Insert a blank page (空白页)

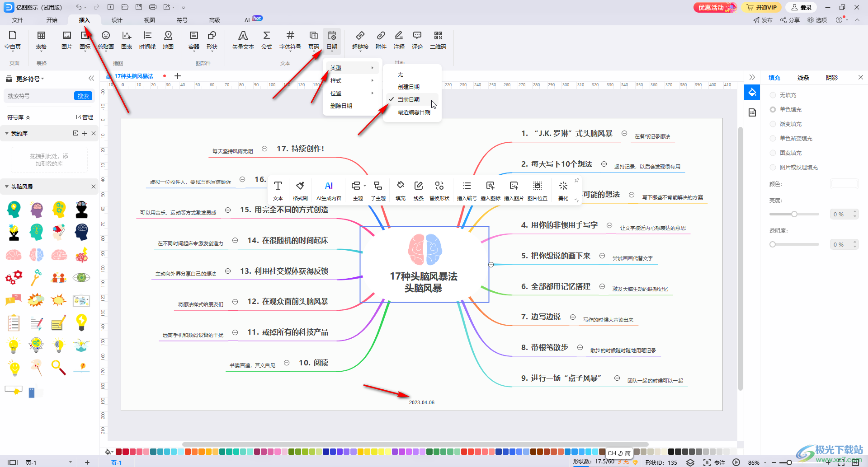pyautogui.click(x=13, y=40)
